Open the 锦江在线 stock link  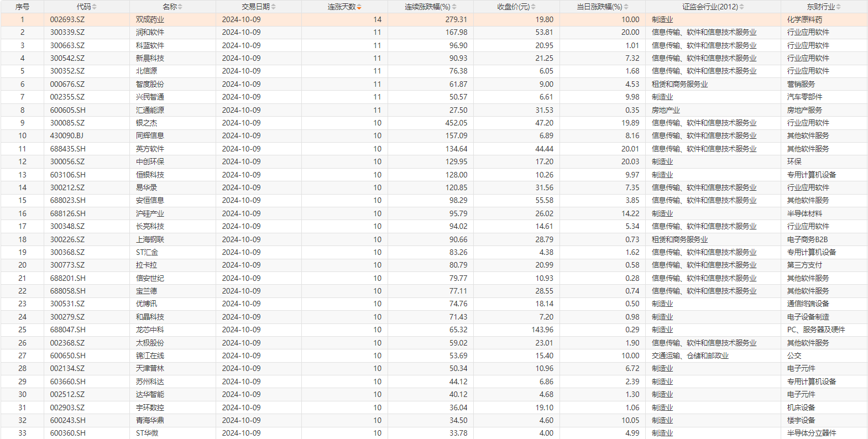pos(150,356)
